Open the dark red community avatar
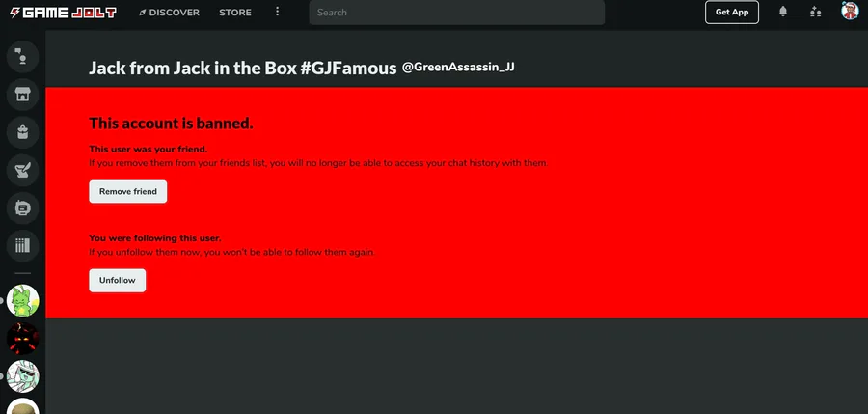This screenshot has width=868, height=414. click(x=23, y=338)
